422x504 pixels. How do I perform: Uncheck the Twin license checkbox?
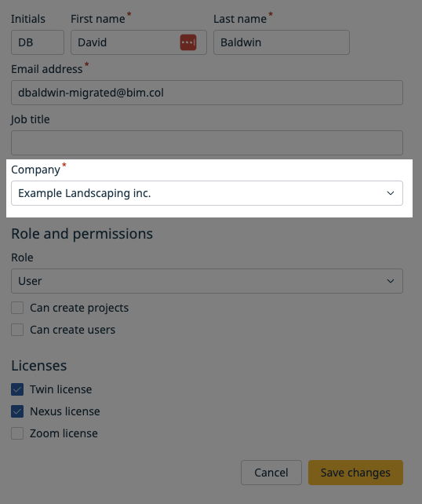17,389
